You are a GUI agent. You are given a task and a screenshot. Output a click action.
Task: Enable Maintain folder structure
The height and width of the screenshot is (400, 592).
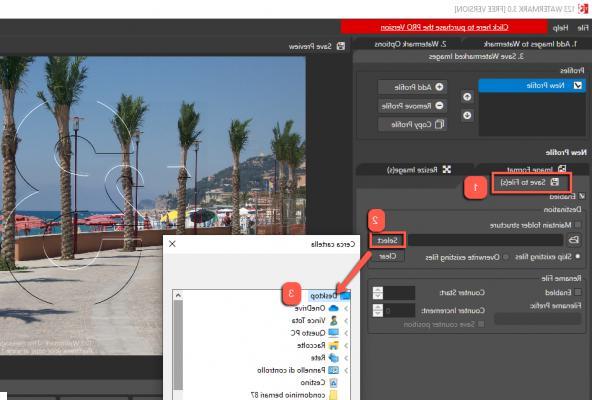pyautogui.click(x=578, y=225)
